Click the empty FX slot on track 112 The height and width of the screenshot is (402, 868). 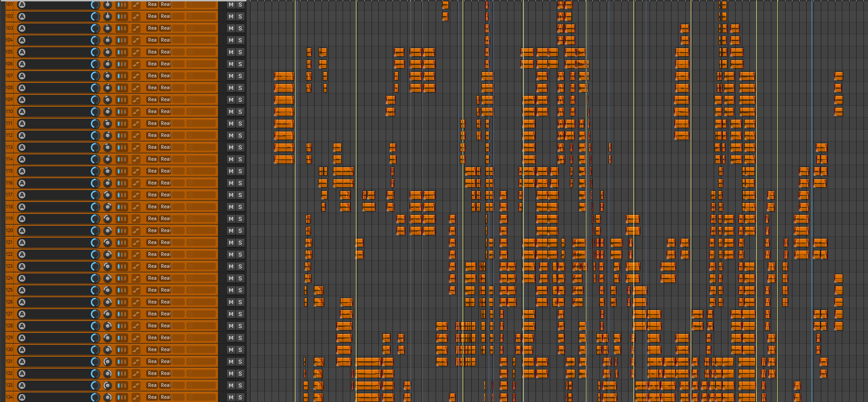pos(179,136)
